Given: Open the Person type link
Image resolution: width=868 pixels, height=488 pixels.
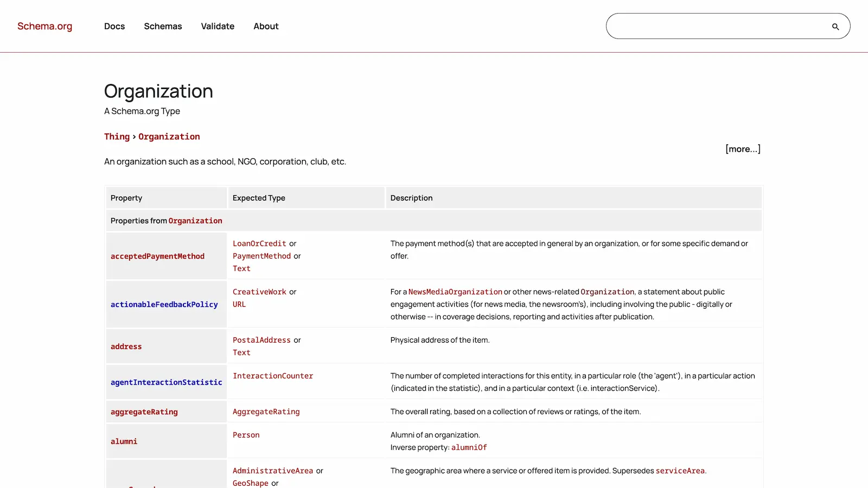Looking at the screenshot, I should pos(246,435).
